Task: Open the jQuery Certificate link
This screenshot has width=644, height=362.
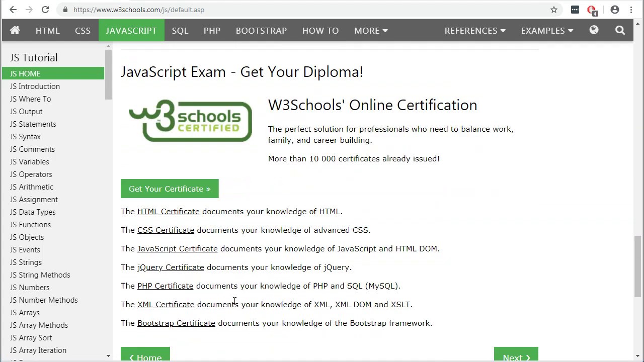Action: pyautogui.click(x=171, y=267)
